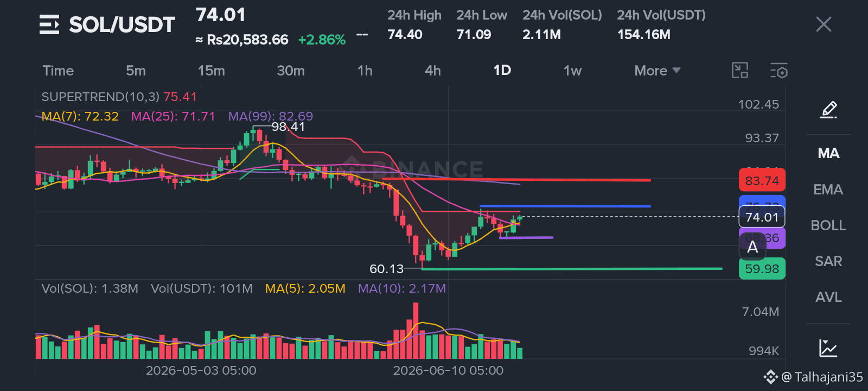
Task: Open the SOL/USDT pair selector
Action: [x=122, y=24]
